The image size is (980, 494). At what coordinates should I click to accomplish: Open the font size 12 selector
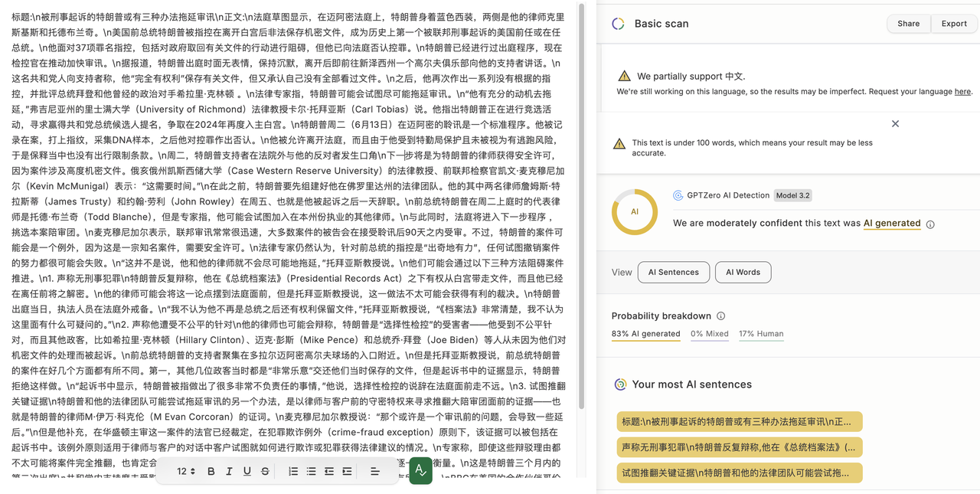[186, 471]
